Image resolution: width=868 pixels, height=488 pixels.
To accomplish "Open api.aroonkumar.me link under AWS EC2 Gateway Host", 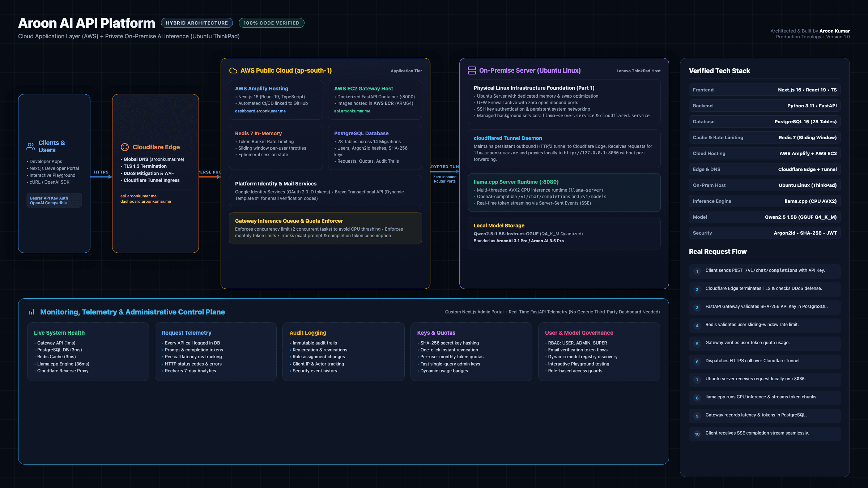I will click(x=352, y=111).
